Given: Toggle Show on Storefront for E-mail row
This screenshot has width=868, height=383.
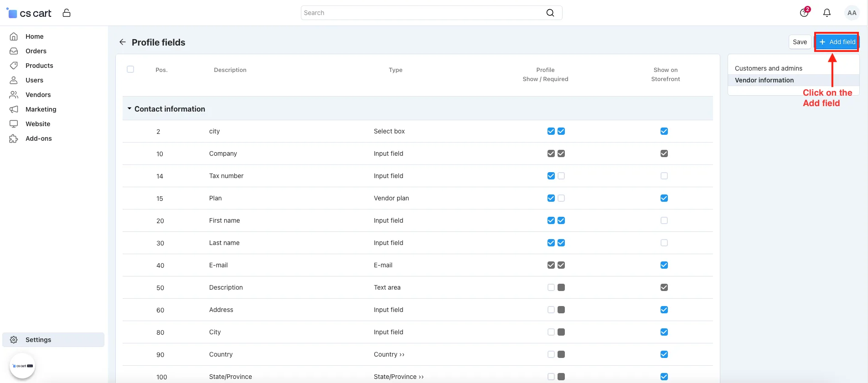Looking at the screenshot, I should click(664, 265).
